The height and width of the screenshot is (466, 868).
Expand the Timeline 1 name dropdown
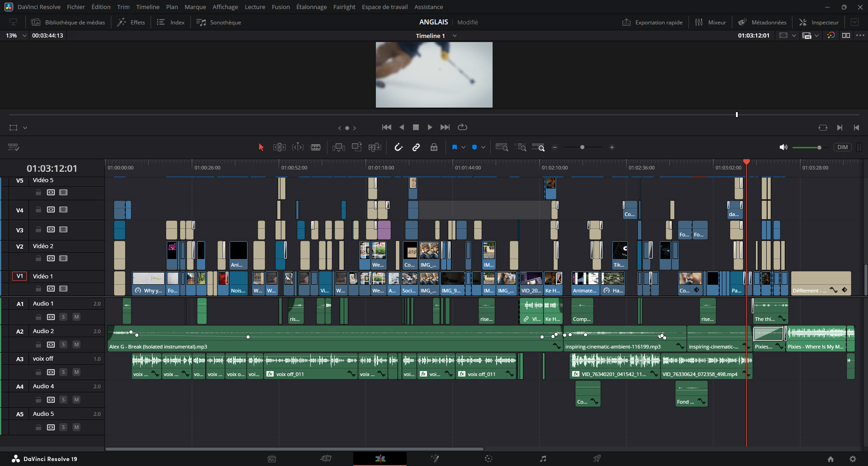click(455, 36)
